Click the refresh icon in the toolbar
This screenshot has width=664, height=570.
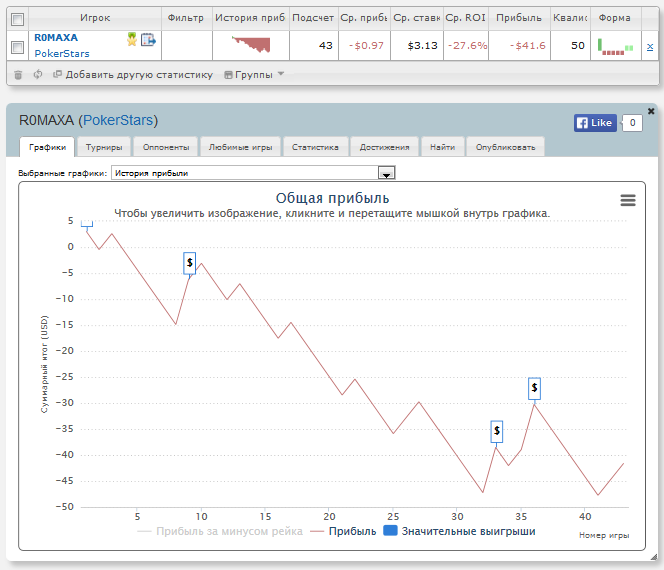pyautogui.click(x=37, y=75)
